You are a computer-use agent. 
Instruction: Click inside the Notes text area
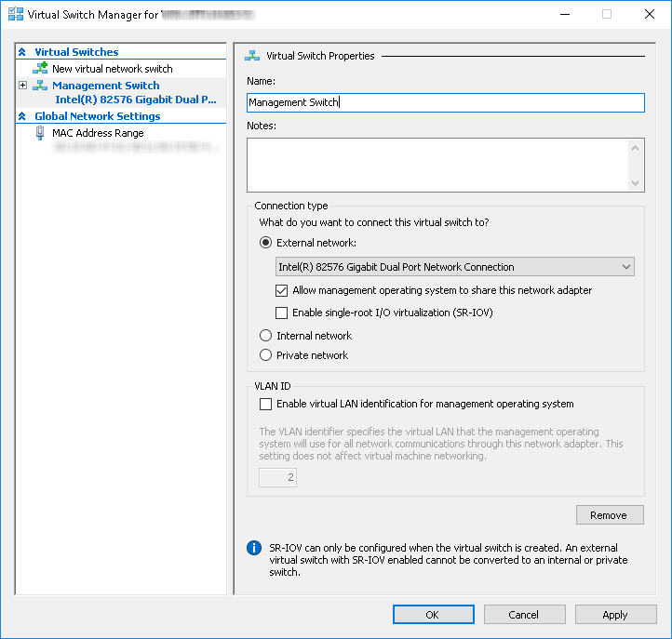point(437,165)
